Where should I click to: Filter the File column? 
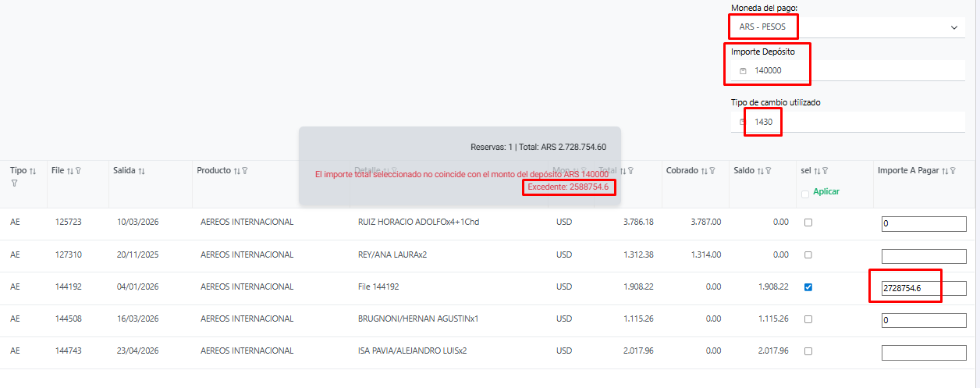click(78, 171)
